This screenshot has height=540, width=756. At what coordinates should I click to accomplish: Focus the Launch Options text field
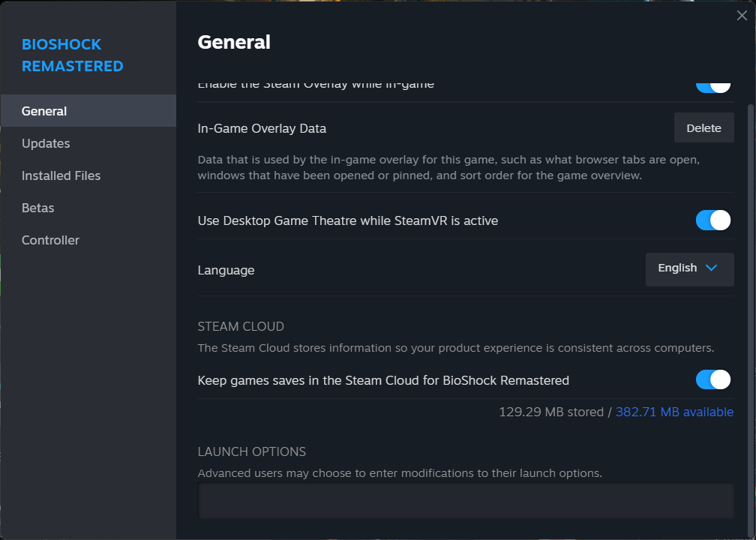pos(465,501)
